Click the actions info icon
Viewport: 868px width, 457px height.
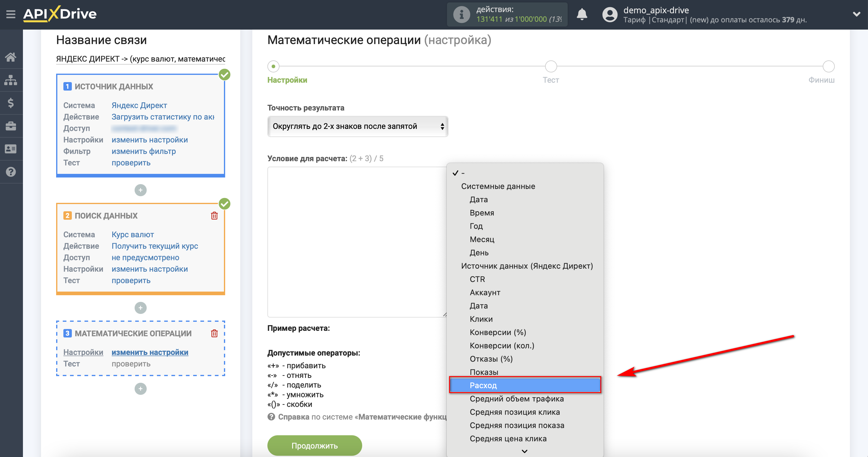(461, 14)
